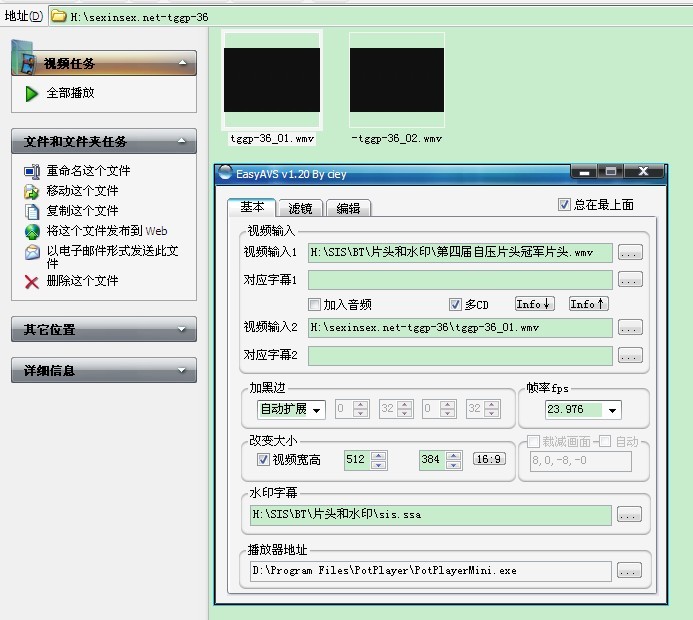Image resolution: width=693 pixels, height=620 pixels.
Task: Increase the video height 384 spinner
Action: click(454, 456)
